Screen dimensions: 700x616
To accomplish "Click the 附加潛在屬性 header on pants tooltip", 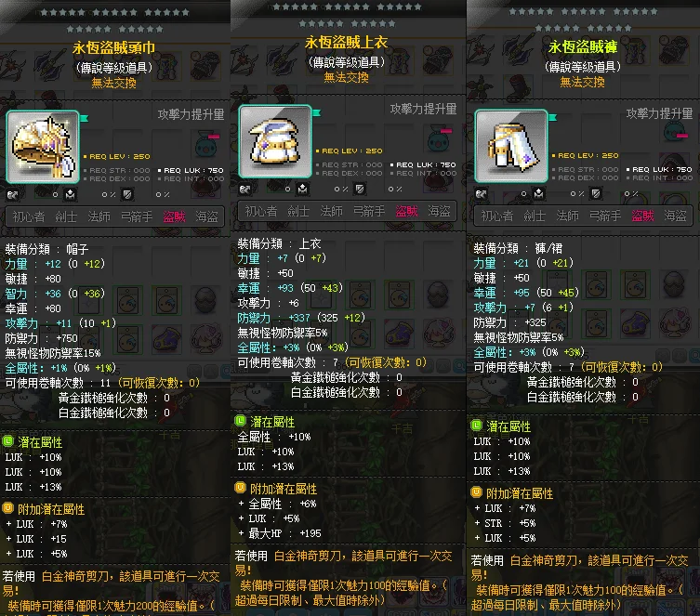I will click(520, 493).
